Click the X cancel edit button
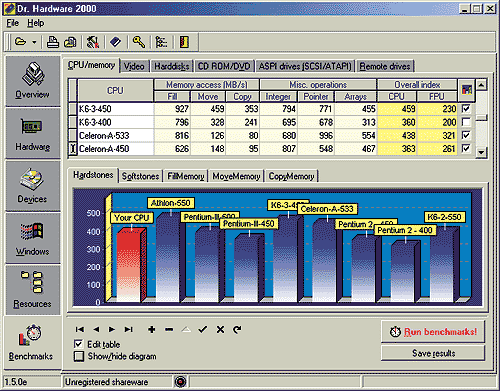The image size is (500, 391). click(220, 330)
